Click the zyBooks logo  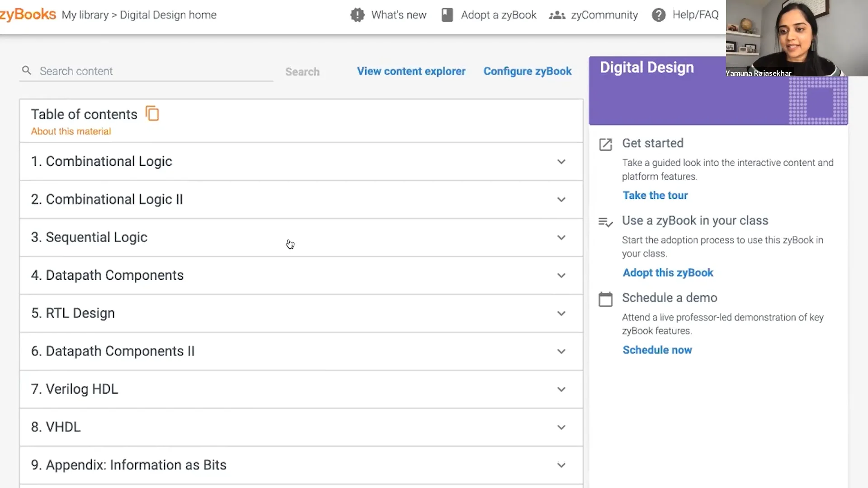[x=28, y=14]
